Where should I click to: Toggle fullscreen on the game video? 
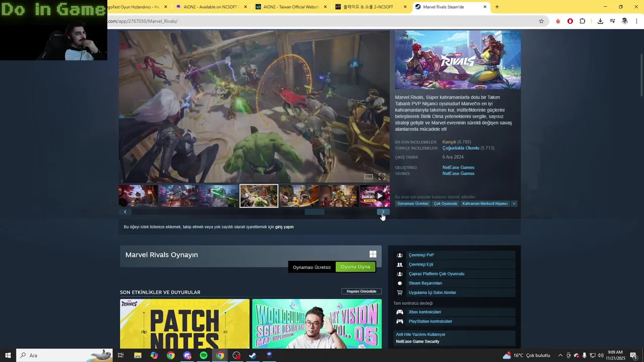pos(382,176)
